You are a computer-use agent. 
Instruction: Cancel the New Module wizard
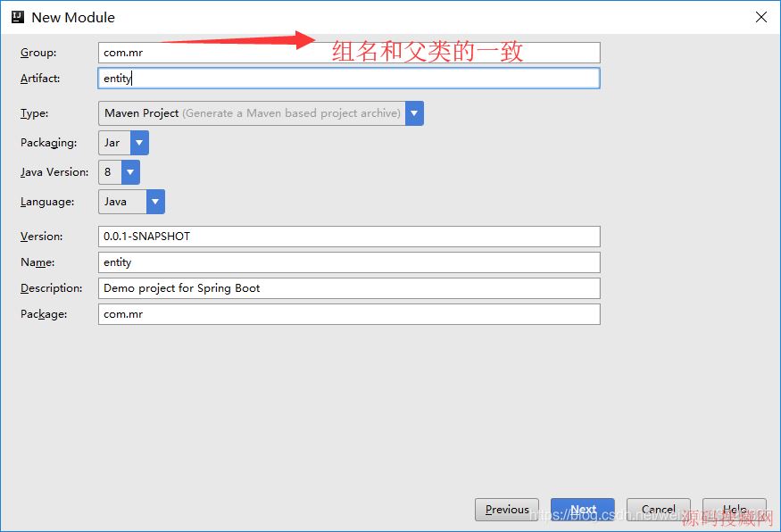click(658, 509)
